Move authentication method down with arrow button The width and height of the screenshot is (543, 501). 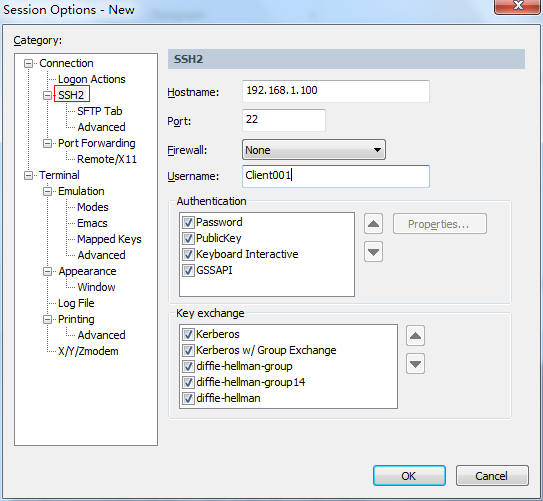(x=373, y=252)
